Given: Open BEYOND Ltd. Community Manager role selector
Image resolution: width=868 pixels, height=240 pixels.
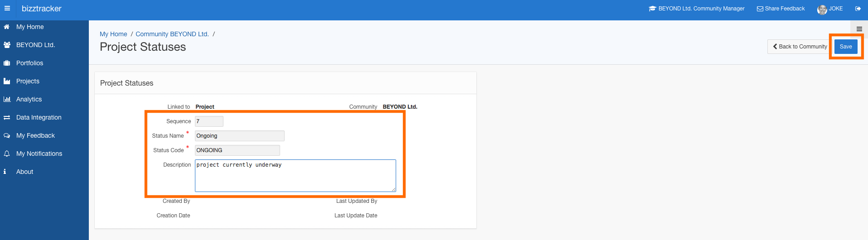Looking at the screenshot, I should coord(697,9).
